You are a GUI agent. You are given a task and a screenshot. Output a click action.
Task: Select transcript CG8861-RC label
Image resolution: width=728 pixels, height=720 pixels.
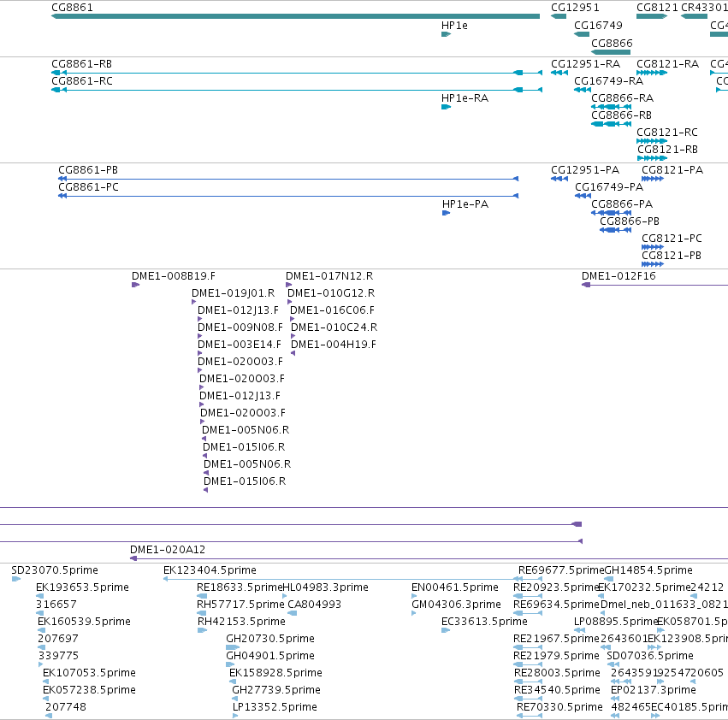[x=82, y=80]
